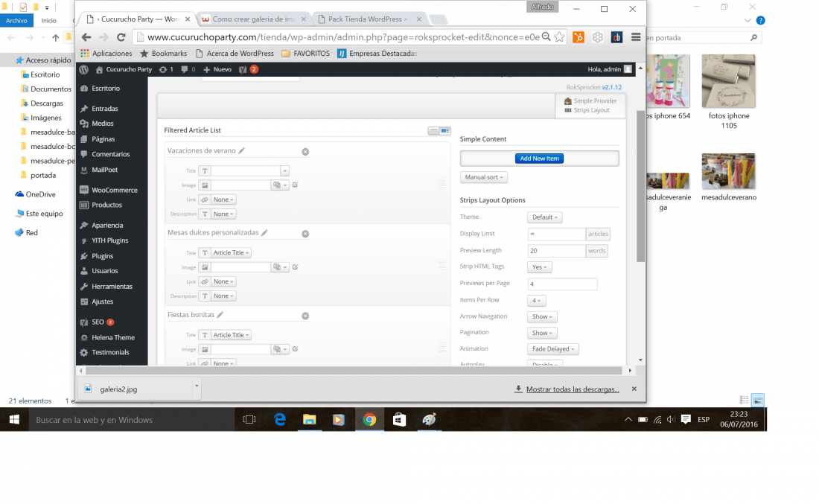Click edit image icon for Mesas dulces personalizadas

[295, 267]
